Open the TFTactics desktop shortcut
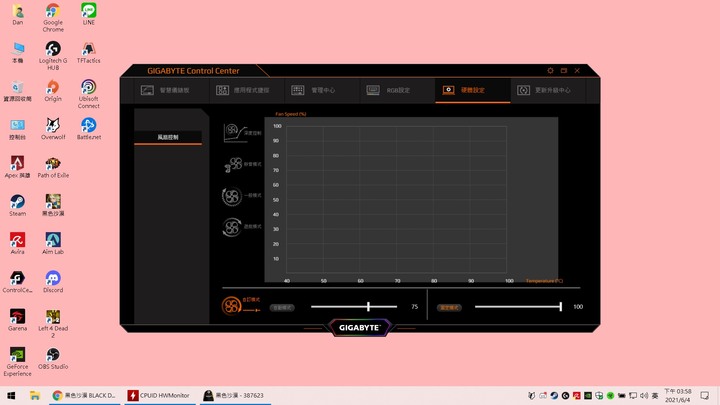The image size is (720, 405). [89, 52]
